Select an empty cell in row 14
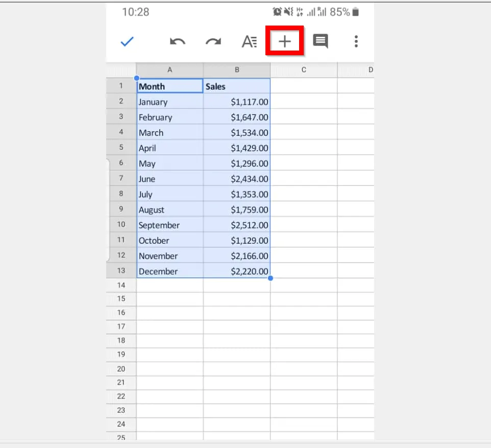Image resolution: width=491 pixels, height=448 pixels. tap(170, 285)
